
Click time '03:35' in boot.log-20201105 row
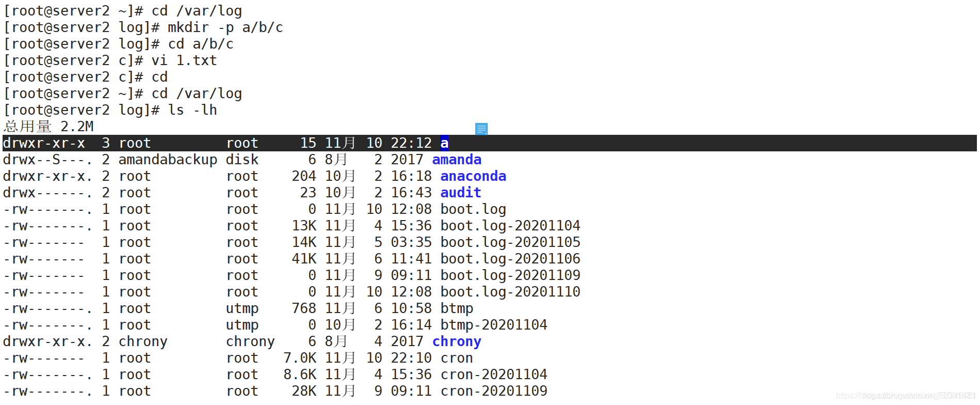coord(411,242)
